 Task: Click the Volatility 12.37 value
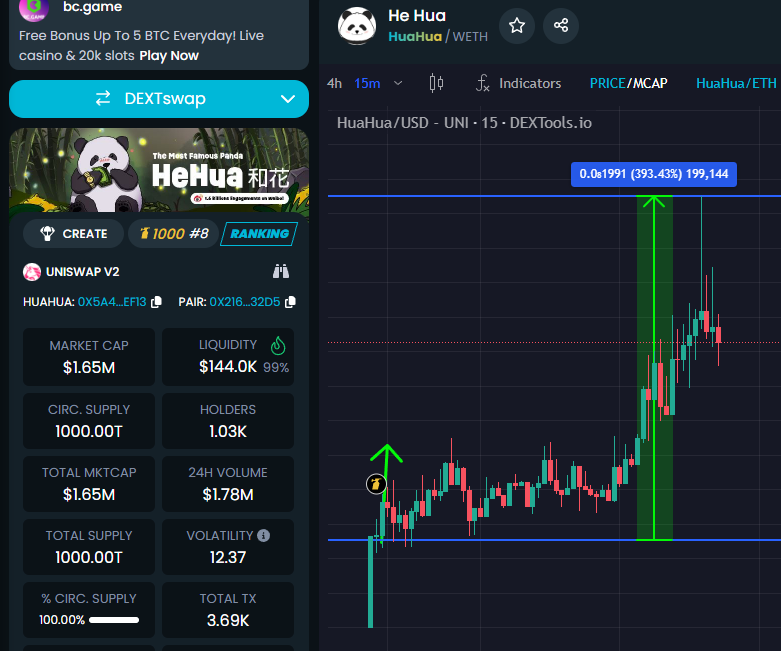point(228,557)
